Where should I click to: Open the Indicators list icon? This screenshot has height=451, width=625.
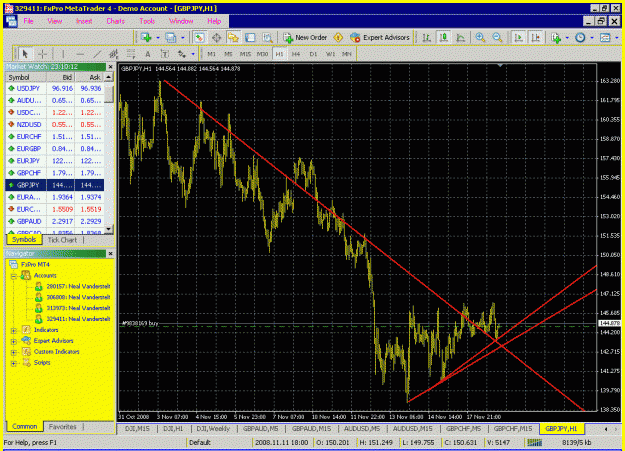pyautogui.click(x=556, y=37)
